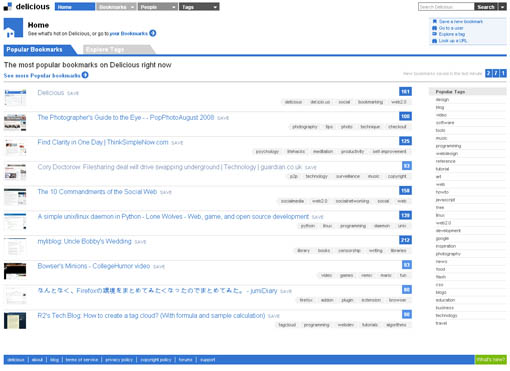This screenshot has width=510, height=371.
Task: Open 'Find Clarity in One Day' link
Action: [x=103, y=142]
